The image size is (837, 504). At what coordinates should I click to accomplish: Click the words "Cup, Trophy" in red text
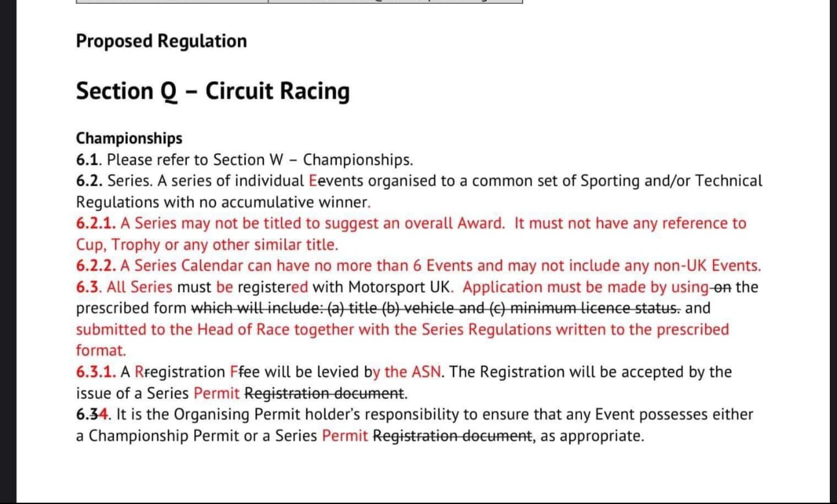[x=117, y=245]
